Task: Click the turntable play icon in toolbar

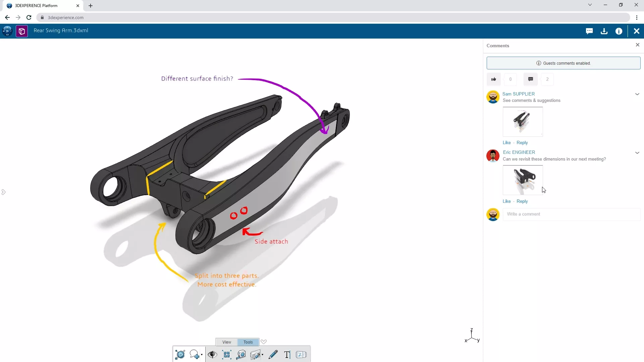Action: click(180, 355)
